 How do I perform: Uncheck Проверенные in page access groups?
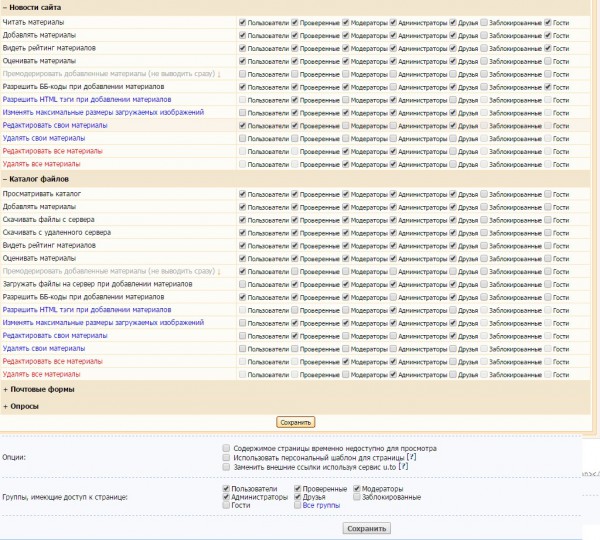coord(297,488)
